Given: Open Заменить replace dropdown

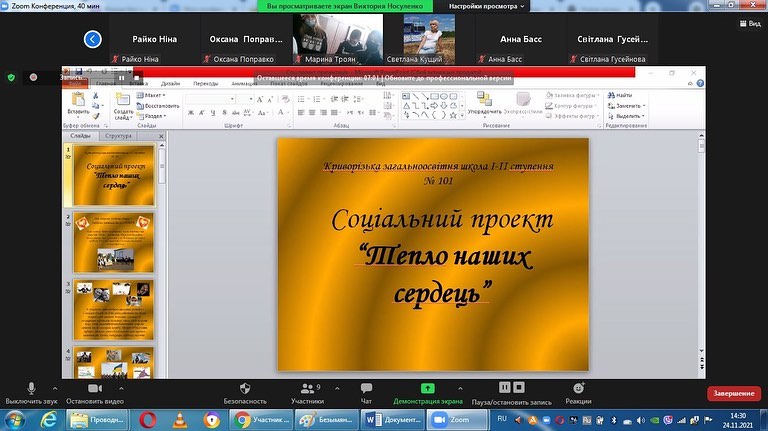Looking at the screenshot, I should [x=626, y=106].
